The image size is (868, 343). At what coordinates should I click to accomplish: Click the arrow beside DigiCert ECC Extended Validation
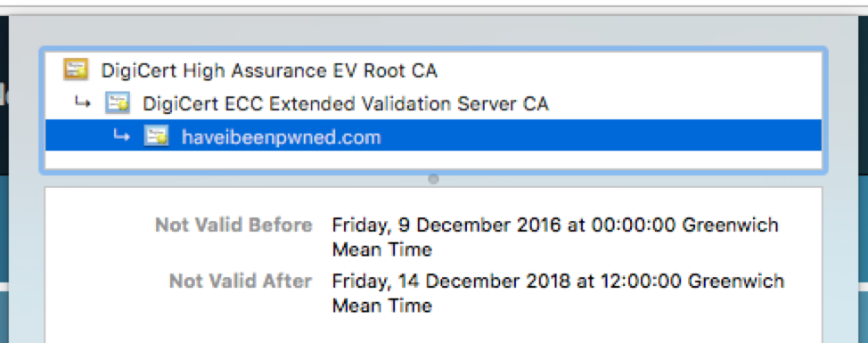82,103
